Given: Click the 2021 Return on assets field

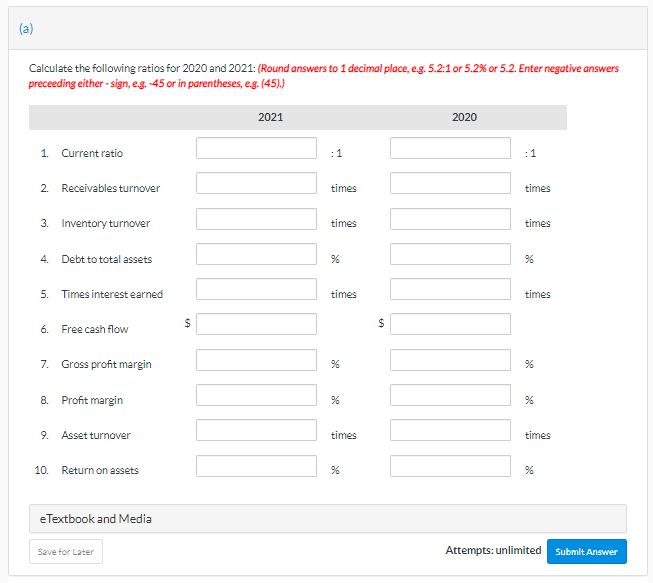Looking at the screenshot, I should (x=256, y=466).
